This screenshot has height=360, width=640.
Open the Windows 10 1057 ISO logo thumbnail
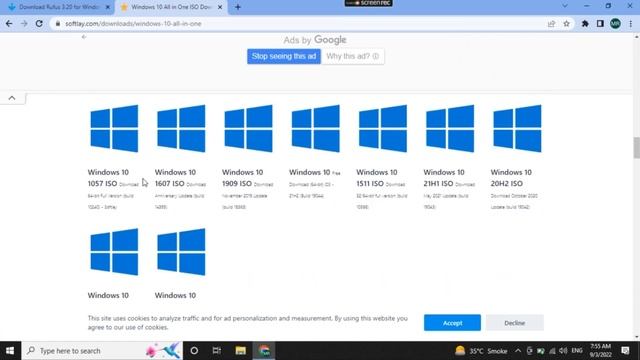pyautogui.click(x=114, y=128)
